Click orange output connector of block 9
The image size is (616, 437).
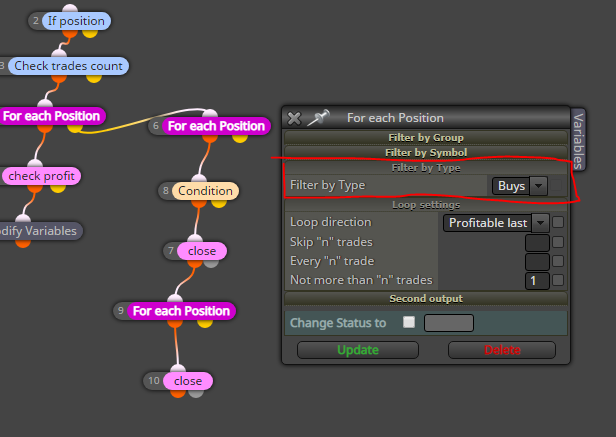(x=175, y=323)
